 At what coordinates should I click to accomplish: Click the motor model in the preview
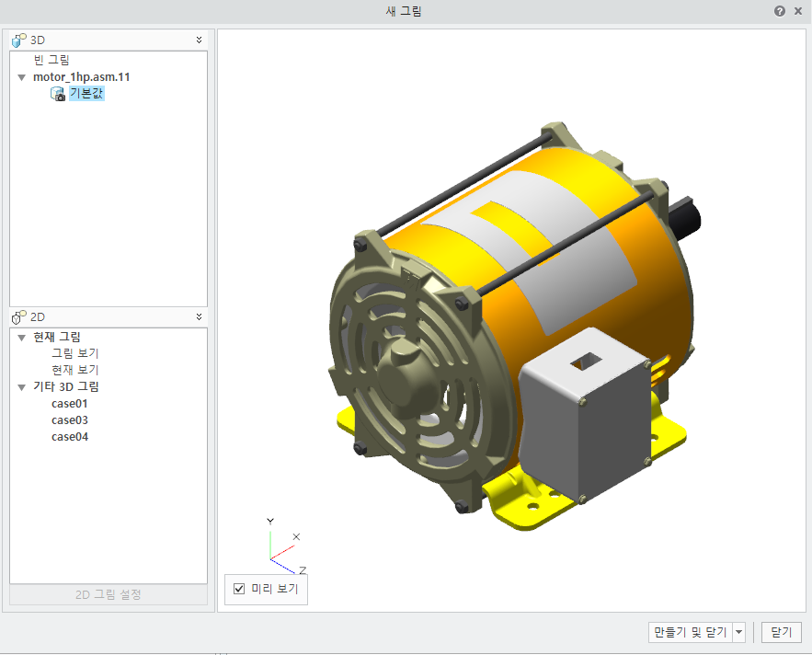point(515,327)
